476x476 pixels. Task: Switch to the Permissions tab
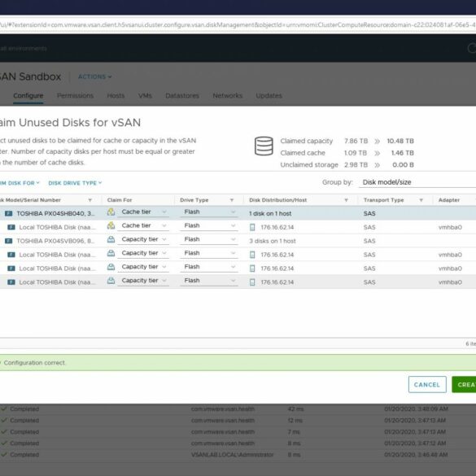pos(76,96)
